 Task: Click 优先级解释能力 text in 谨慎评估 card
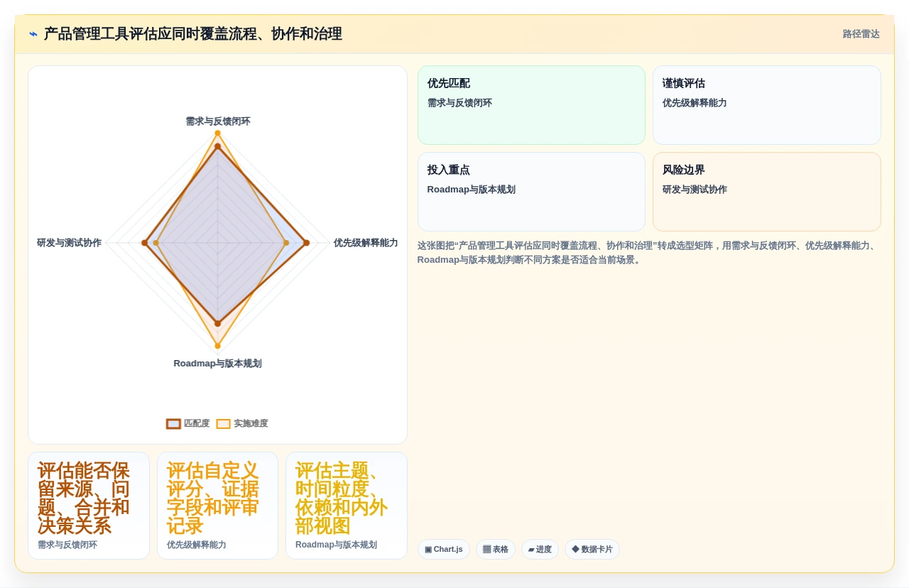695,103
